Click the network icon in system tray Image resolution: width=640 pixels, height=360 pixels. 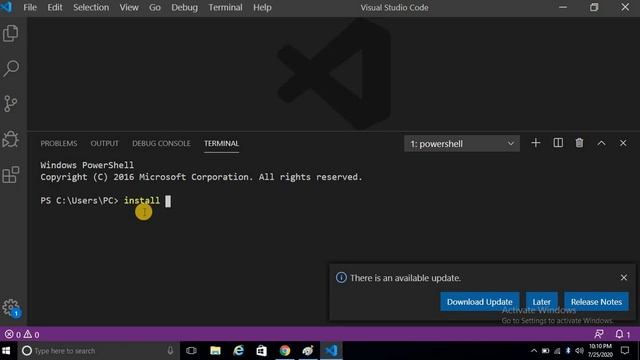pos(557,351)
